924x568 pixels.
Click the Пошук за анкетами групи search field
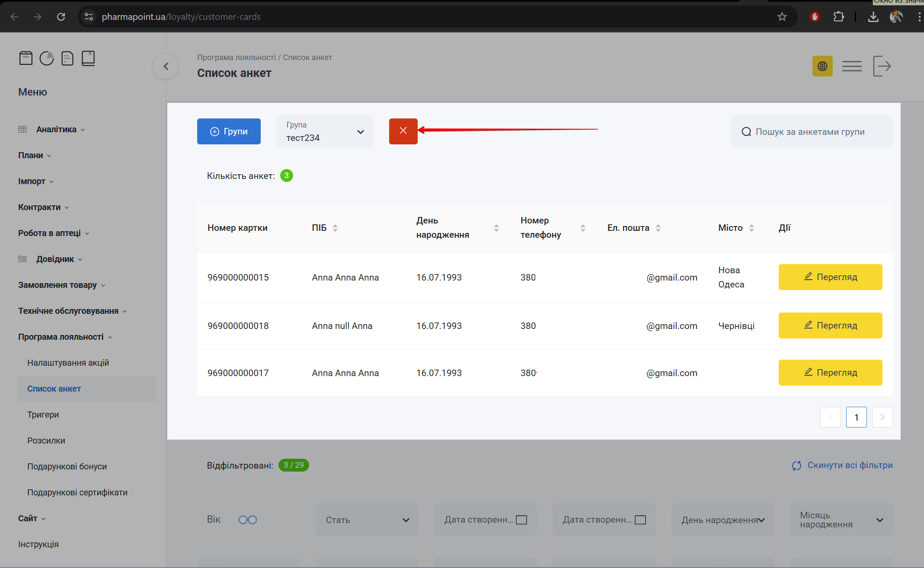point(811,131)
